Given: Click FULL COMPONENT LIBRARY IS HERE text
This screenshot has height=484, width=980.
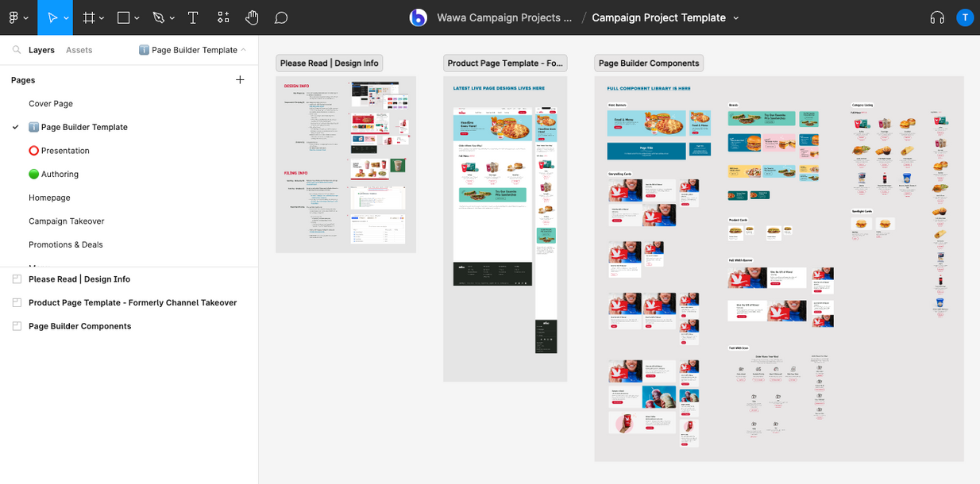Looking at the screenshot, I should click(649, 89).
